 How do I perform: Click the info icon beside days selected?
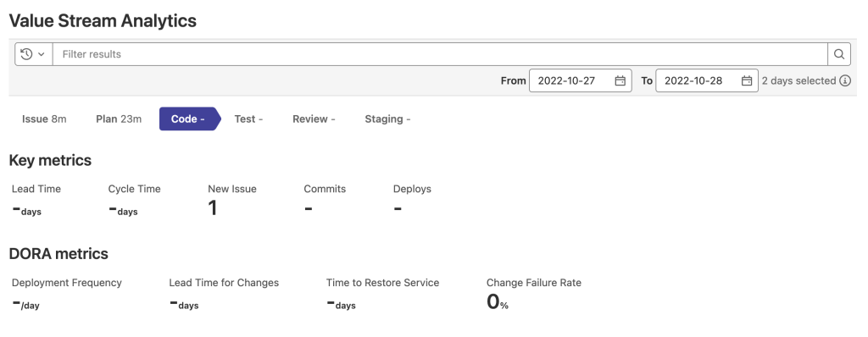tap(845, 80)
